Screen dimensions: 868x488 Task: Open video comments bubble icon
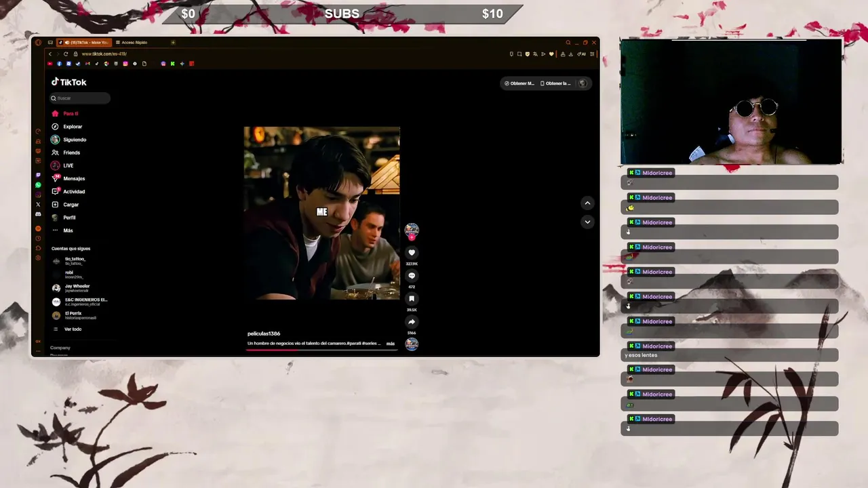(x=412, y=276)
